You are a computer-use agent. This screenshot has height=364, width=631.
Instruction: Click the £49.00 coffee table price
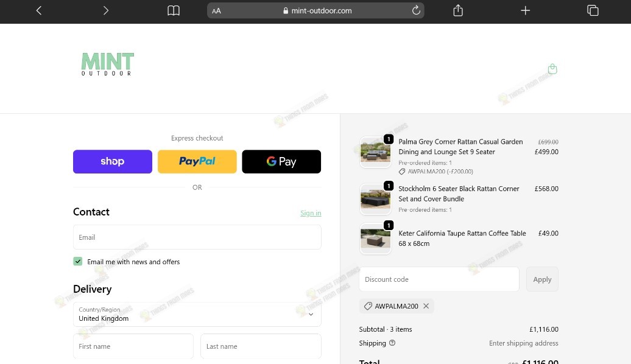(x=549, y=233)
